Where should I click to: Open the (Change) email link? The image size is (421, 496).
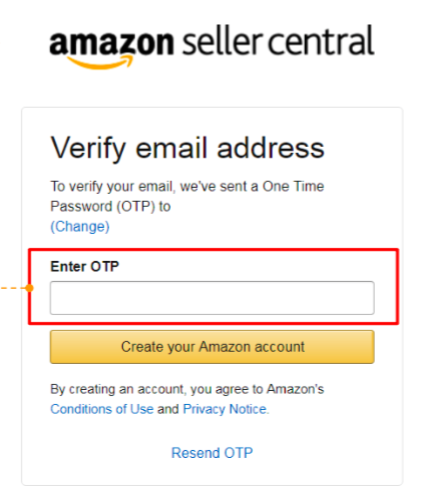tap(80, 227)
